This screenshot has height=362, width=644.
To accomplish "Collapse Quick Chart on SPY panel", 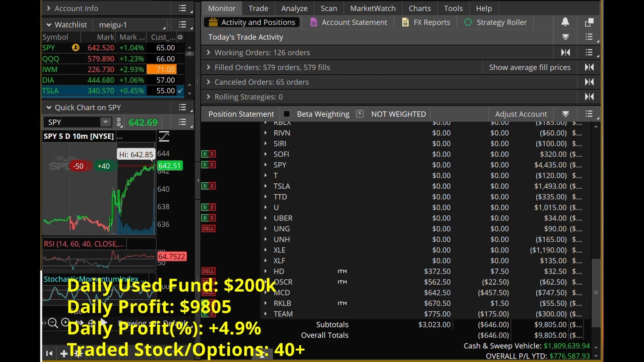I will pyautogui.click(x=49, y=108).
